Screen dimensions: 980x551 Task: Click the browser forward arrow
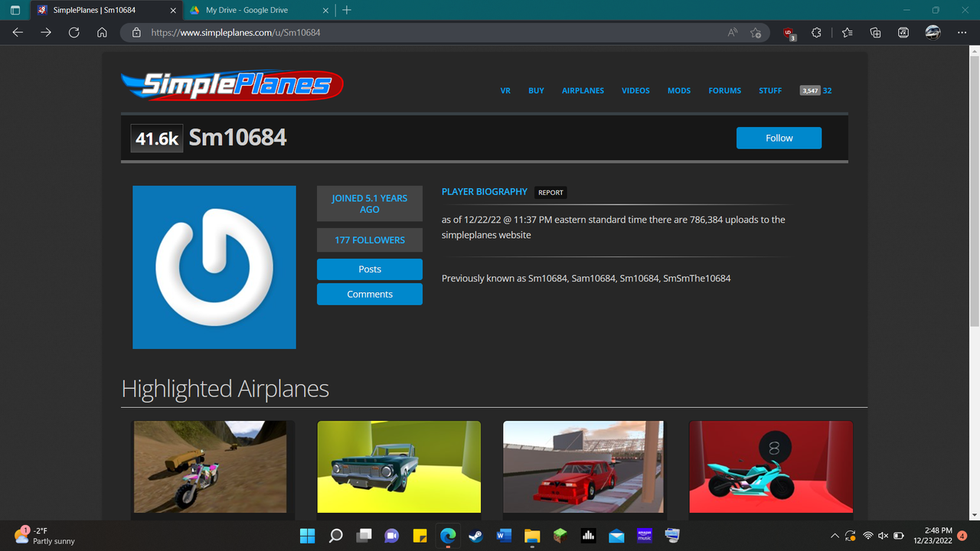click(x=46, y=33)
